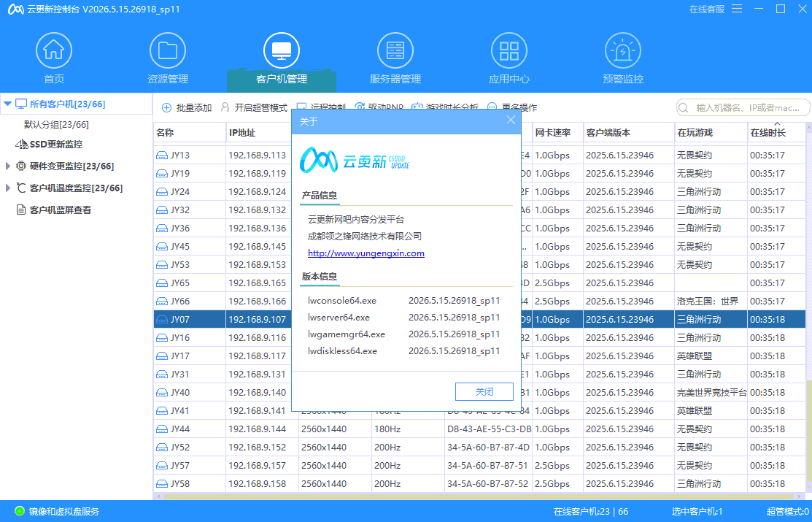Click the machine name search field

[743, 108]
